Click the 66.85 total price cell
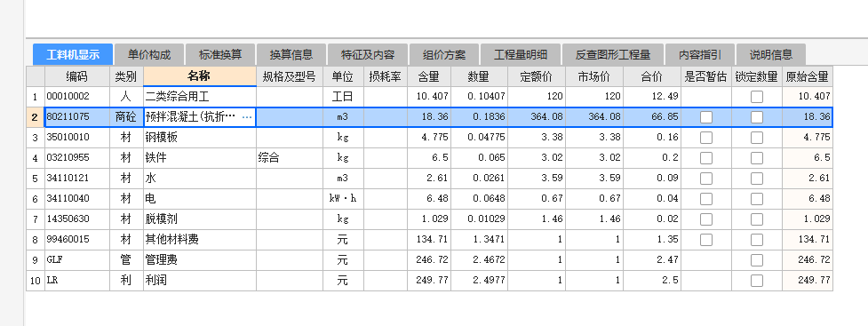The height and width of the screenshot is (326, 868). 652,117
